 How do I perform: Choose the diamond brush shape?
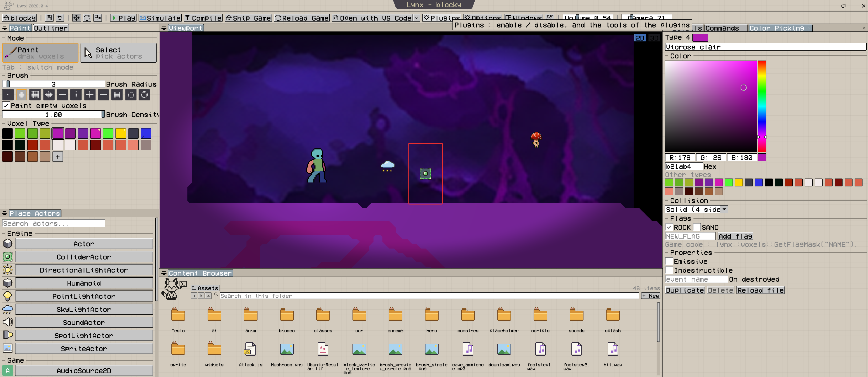tap(49, 95)
